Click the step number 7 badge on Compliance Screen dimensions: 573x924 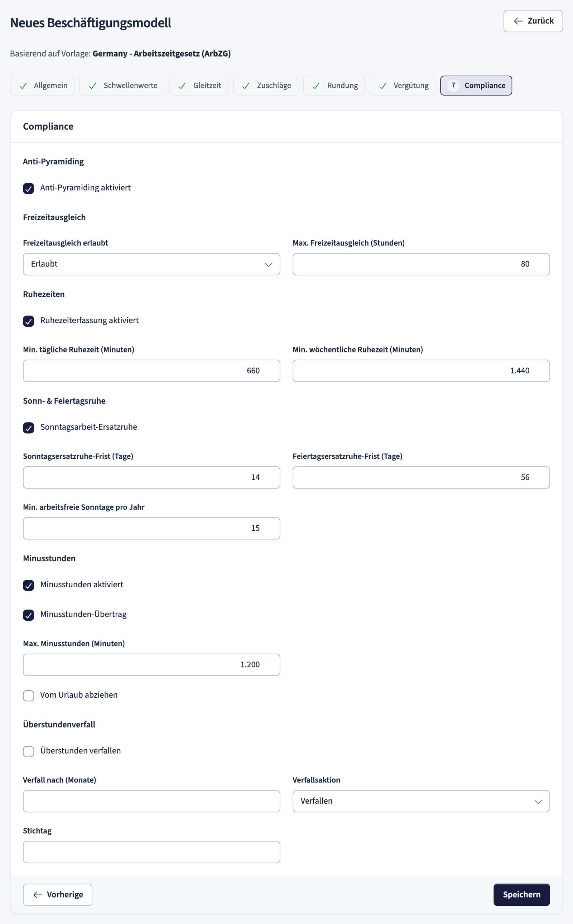click(453, 85)
